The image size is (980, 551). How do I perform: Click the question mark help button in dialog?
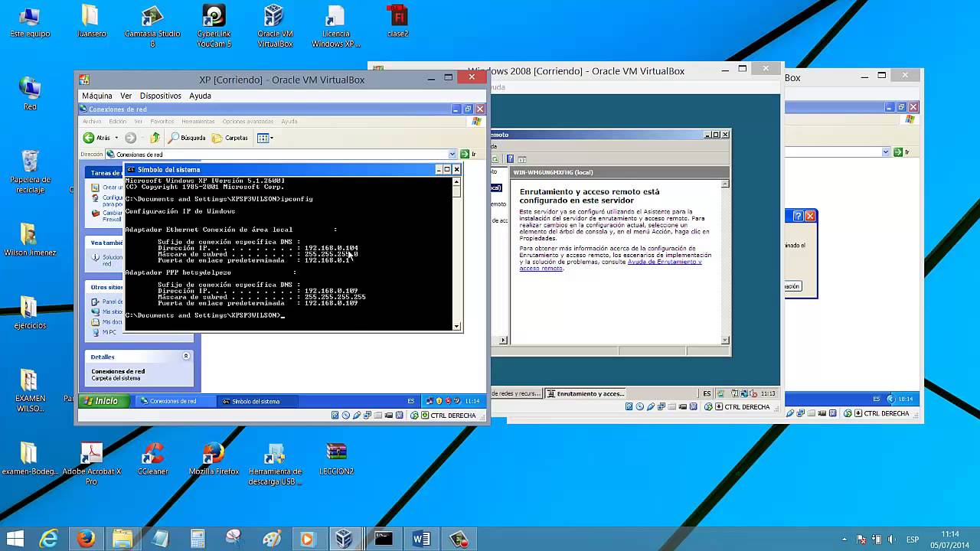(x=798, y=217)
